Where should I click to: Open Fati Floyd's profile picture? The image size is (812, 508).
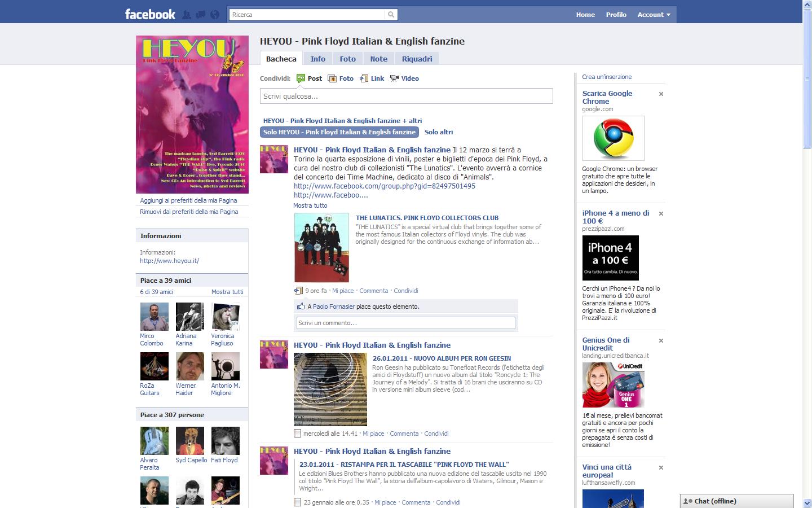[226, 441]
